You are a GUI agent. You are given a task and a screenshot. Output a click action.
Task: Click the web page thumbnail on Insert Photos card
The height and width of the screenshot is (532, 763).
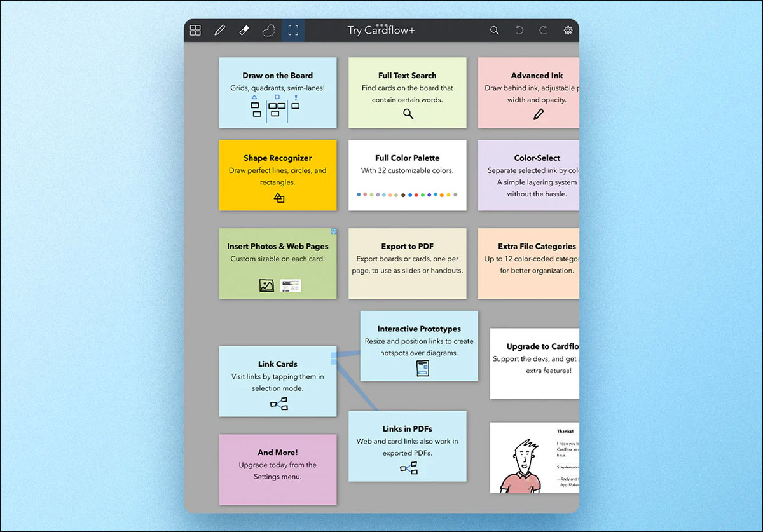coord(291,285)
